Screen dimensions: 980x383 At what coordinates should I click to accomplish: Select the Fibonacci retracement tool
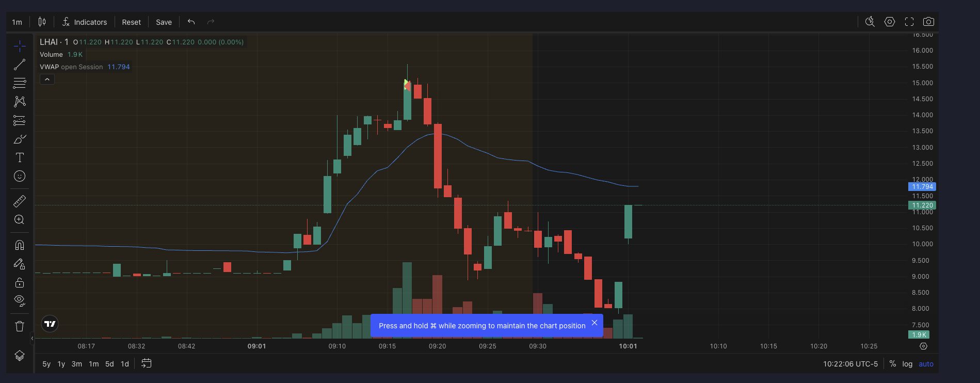click(20, 83)
